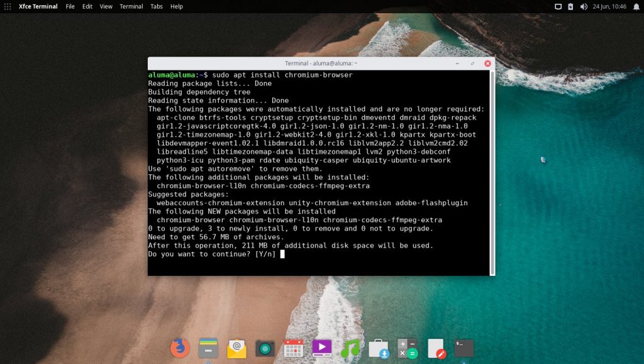Launch the camera screenshot dock icon
Viewport: 644px width, 364px height.
265,349
